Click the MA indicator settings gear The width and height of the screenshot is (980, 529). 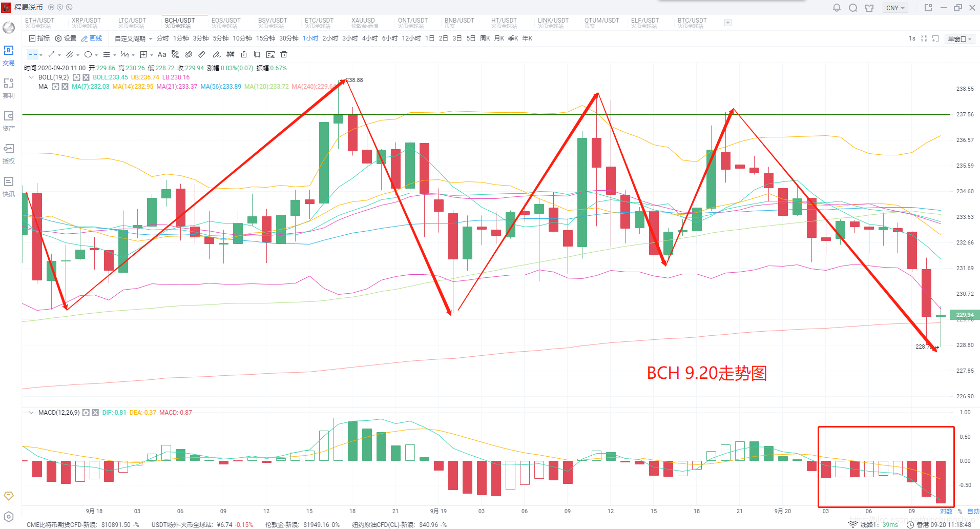point(55,87)
